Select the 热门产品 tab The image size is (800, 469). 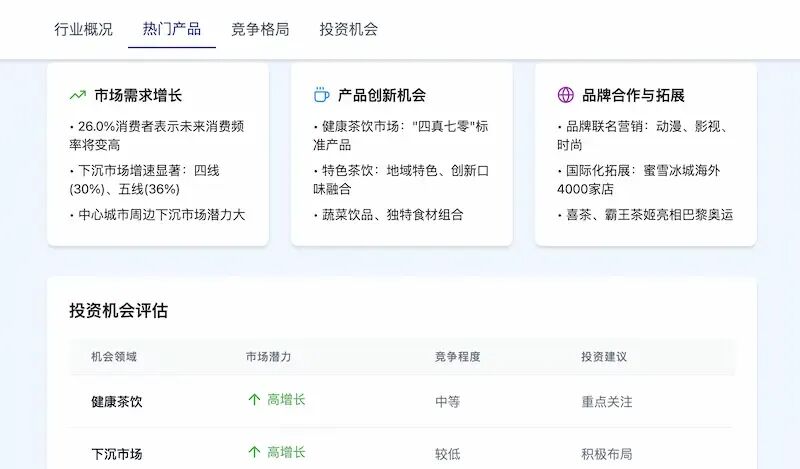point(171,29)
